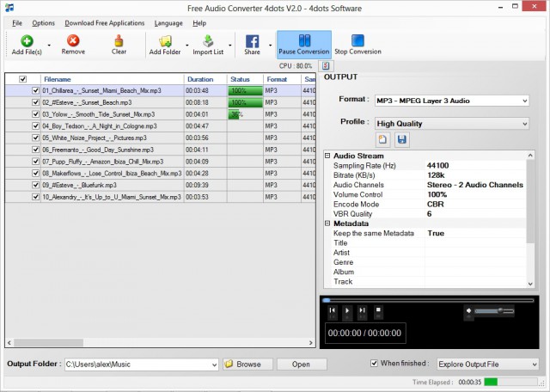This screenshot has height=392, width=550.
Task: Click the checklist icon beside CPU usage
Action: (x=326, y=65)
